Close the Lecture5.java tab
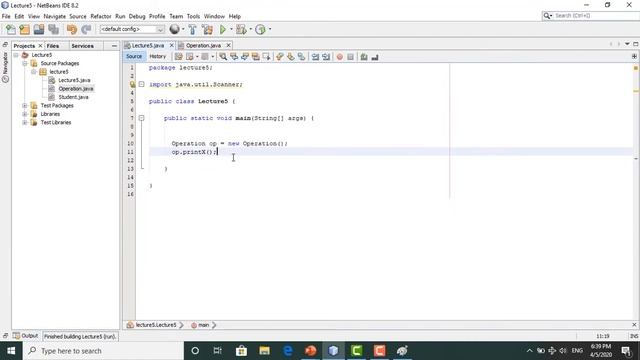Screen dimensions: 640x360 (x=172, y=45)
